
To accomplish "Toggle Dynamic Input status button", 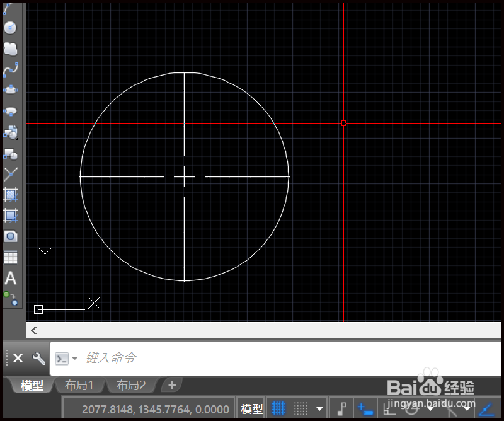I will pyautogui.click(x=365, y=409).
